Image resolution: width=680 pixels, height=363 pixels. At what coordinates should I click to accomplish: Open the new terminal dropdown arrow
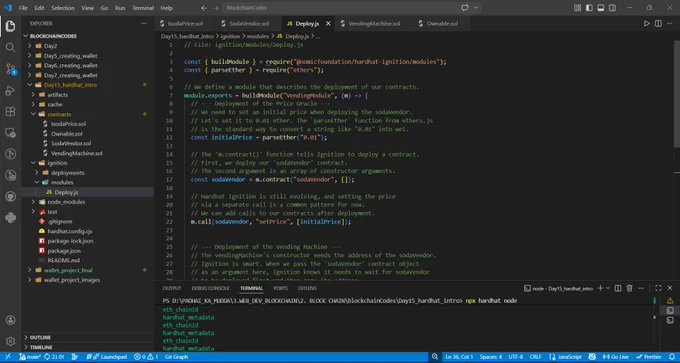coord(608,288)
